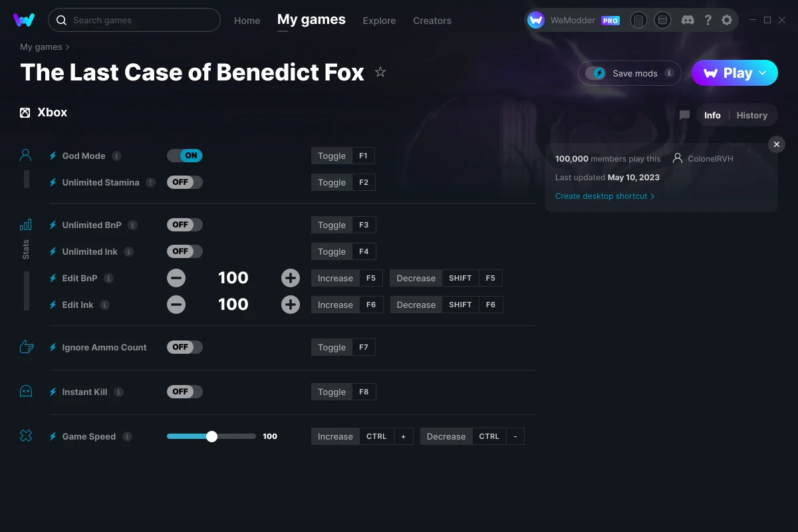Adjust the Game Speed slider
This screenshot has height=532, width=798.
click(211, 436)
